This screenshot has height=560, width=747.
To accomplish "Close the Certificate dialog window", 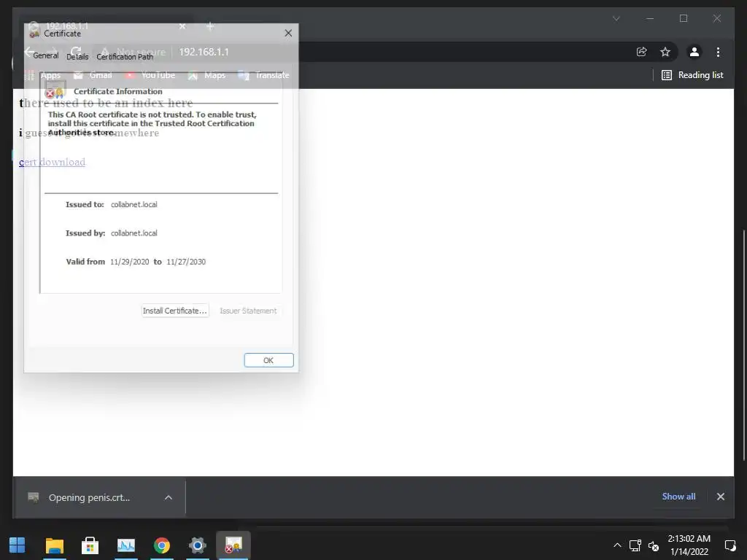I will tap(288, 34).
